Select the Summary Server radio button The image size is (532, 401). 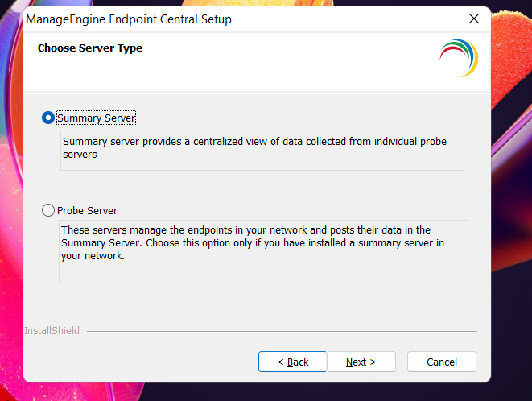click(x=48, y=118)
